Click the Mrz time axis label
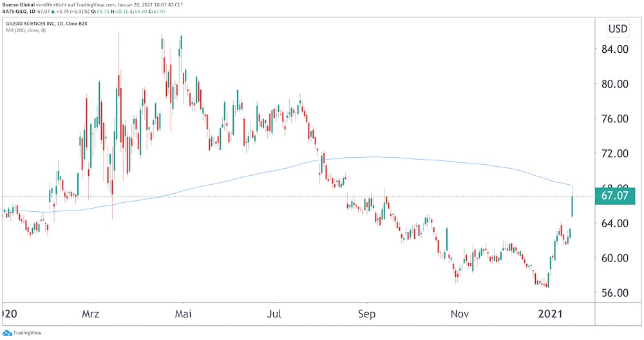The height and width of the screenshot is (340, 644). (x=90, y=314)
